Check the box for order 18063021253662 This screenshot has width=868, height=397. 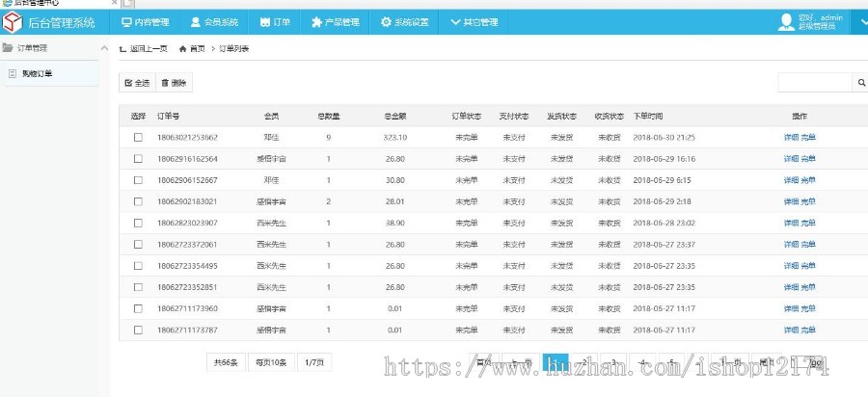tap(138, 137)
